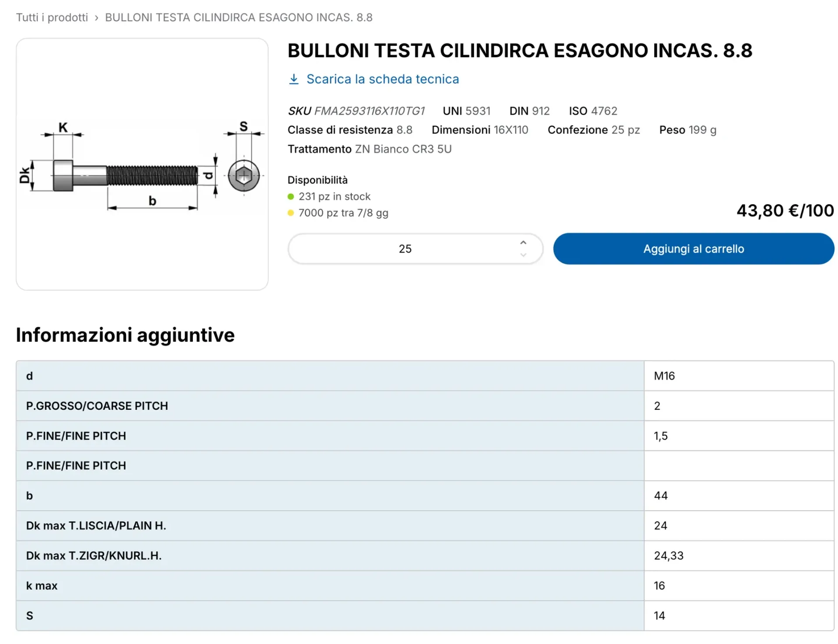Click the Trattamento ZN Bianco CR3 5U text
Screen dimensions: 838x644
point(370,149)
